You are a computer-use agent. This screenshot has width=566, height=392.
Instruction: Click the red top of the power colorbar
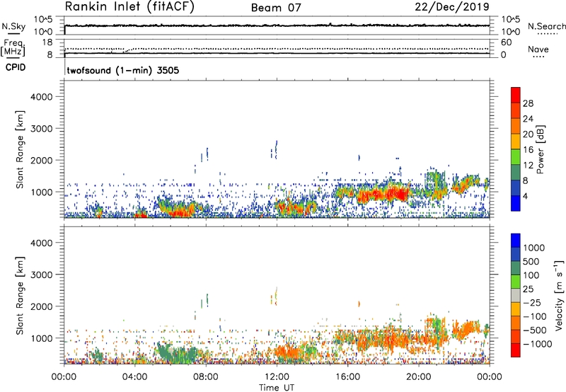[516, 95]
